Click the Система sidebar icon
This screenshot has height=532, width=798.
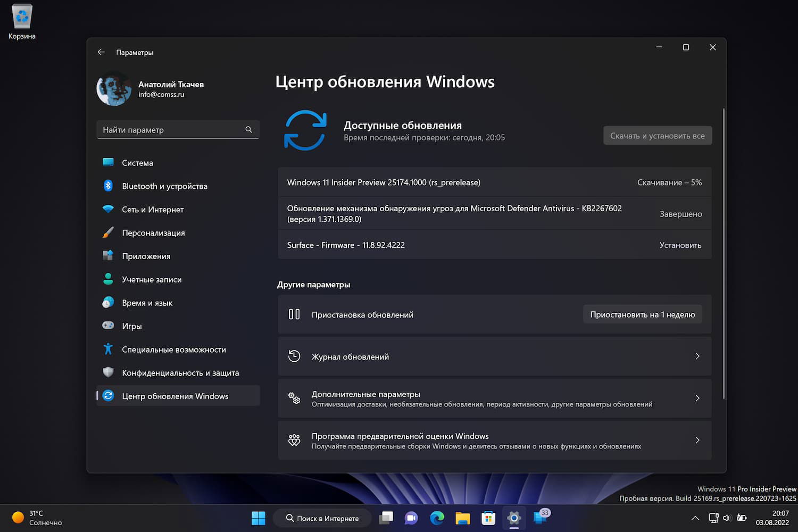click(x=108, y=162)
